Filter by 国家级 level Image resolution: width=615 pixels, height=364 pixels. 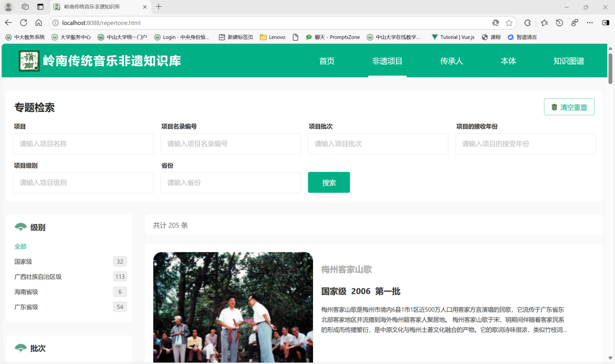click(23, 262)
